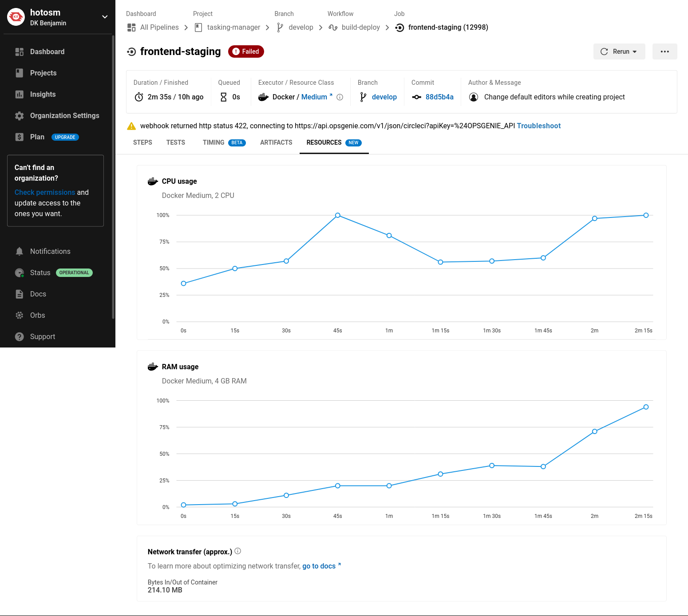
Task: Click the sidebar vertical scrollbar
Action: (x=113, y=178)
